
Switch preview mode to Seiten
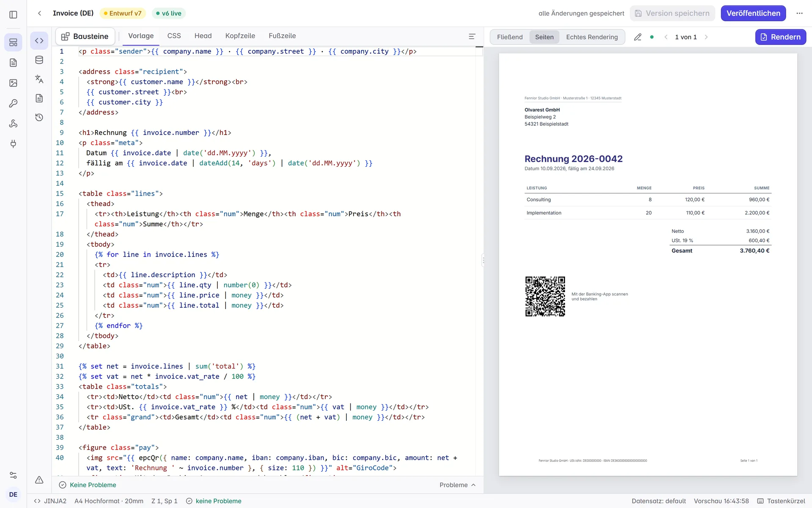point(544,37)
